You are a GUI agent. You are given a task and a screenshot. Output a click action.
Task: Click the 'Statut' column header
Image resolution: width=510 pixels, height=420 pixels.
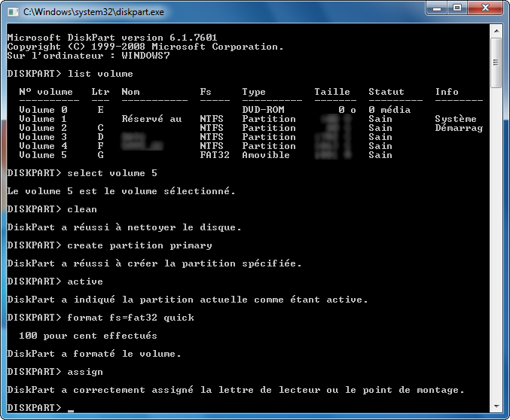(x=386, y=92)
